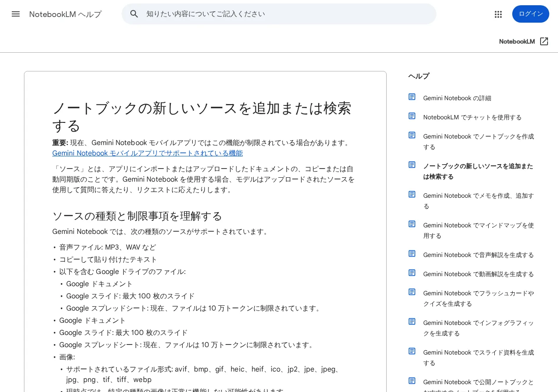Viewport: 558px width, 392px height.
Task: Select ノートブックの新しいソースを追加または検索する sidebar item
Action: (x=478, y=171)
